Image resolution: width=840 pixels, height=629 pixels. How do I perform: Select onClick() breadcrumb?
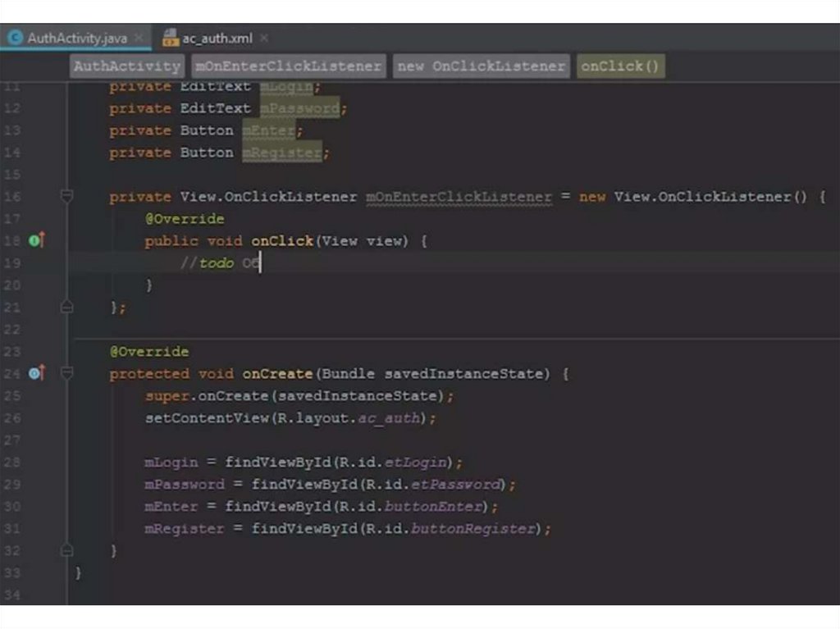(x=620, y=66)
